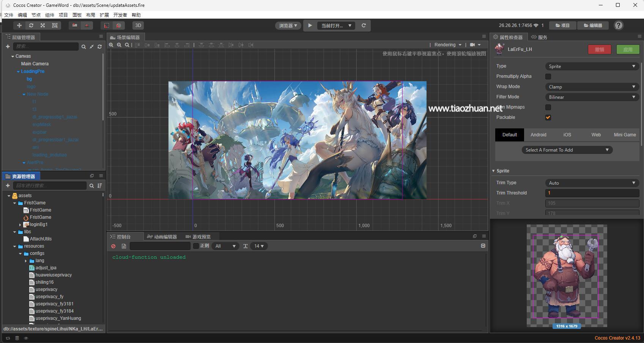Open the scene editor panel menu
This screenshot has width=644, height=343.
[x=484, y=36]
